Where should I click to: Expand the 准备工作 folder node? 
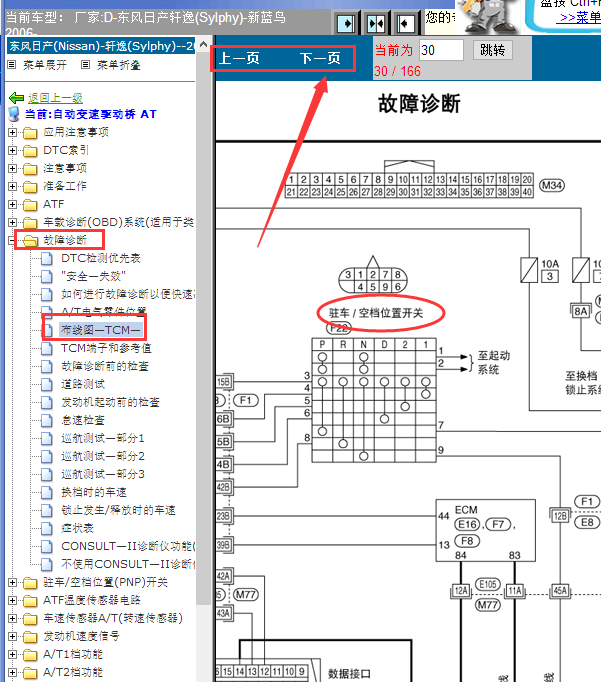pos(13,186)
